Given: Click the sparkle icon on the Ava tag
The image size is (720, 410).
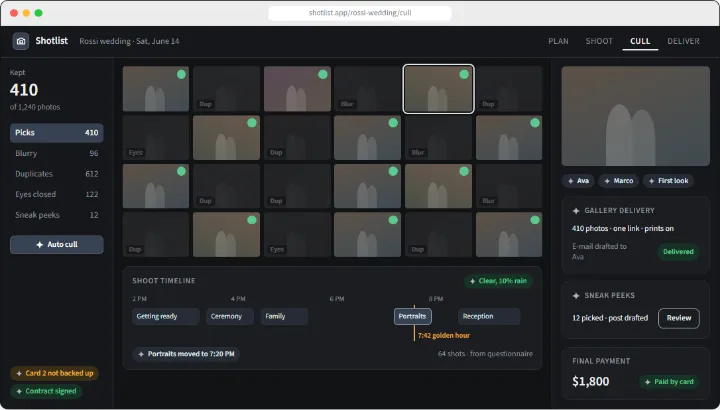Looking at the screenshot, I should pyautogui.click(x=570, y=181).
